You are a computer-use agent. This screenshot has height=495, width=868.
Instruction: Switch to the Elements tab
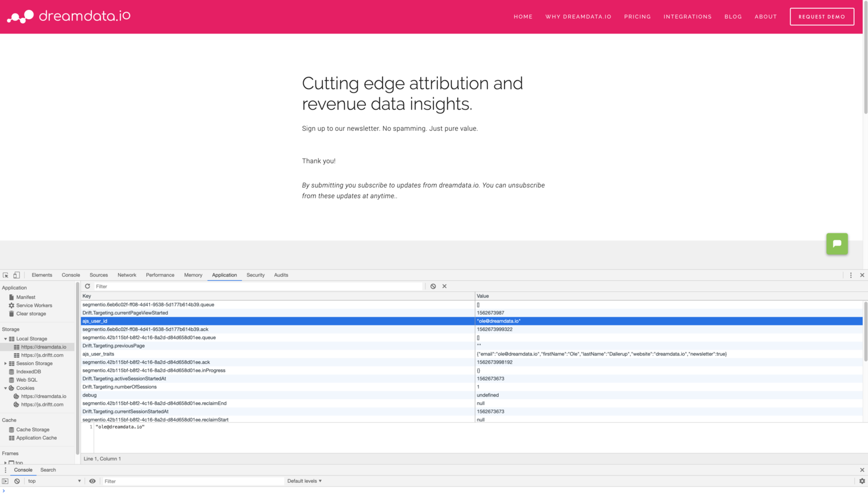pos(42,275)
